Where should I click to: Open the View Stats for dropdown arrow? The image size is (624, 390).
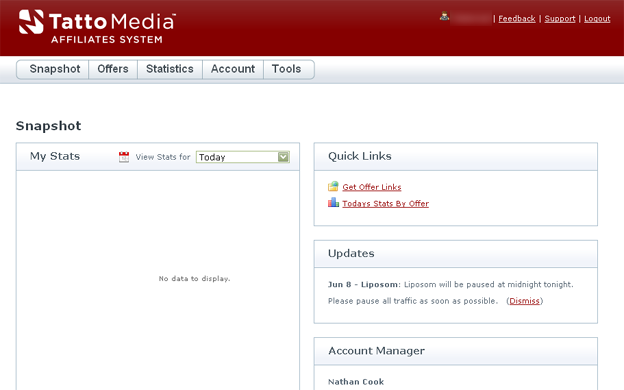point(283,157)
